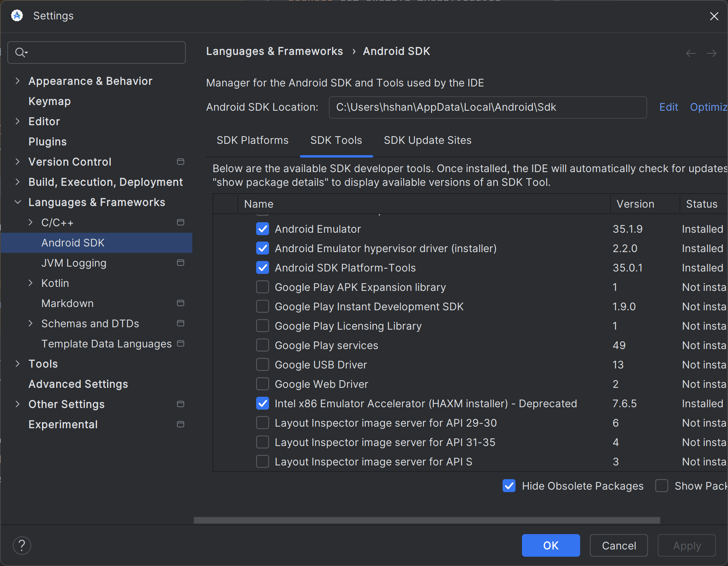Toggle Hide Obsolete Packages checkbox

pos(509,486)
